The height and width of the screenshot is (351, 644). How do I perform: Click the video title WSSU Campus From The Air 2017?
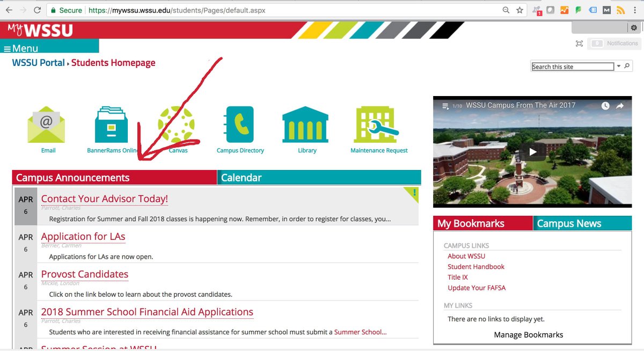coord(521,106)
